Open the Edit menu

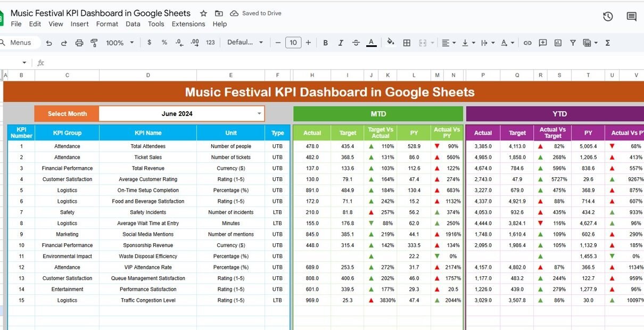[x=35, y=24]
